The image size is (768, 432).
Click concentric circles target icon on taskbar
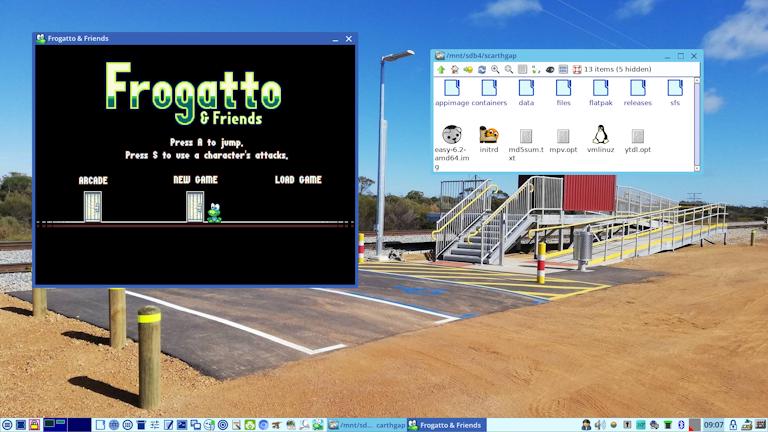223,425
